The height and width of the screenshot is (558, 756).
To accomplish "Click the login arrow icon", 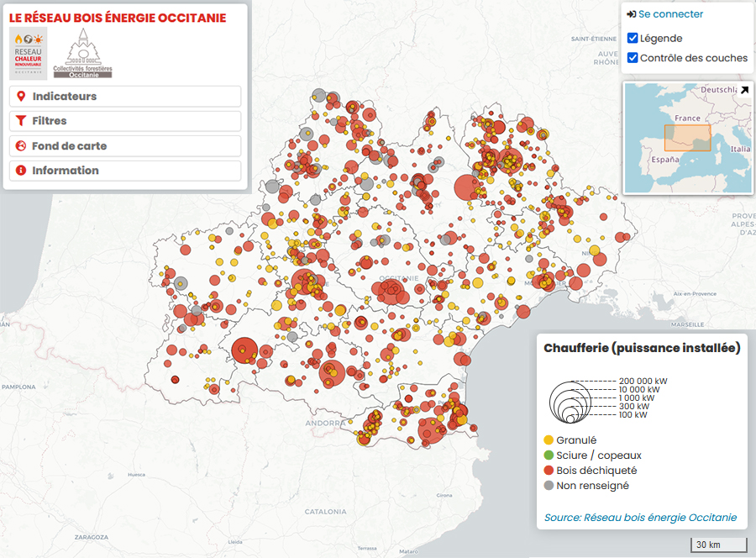I will pos(631,14).
